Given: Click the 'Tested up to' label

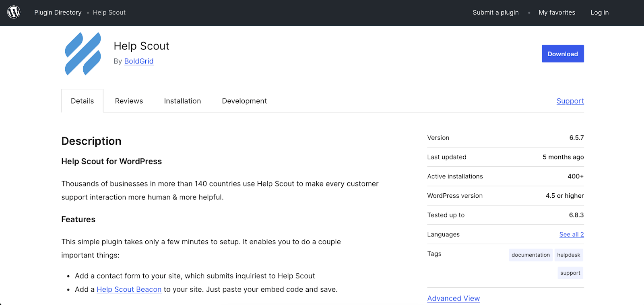Looking at the screenshot, I should pos(446,215).
